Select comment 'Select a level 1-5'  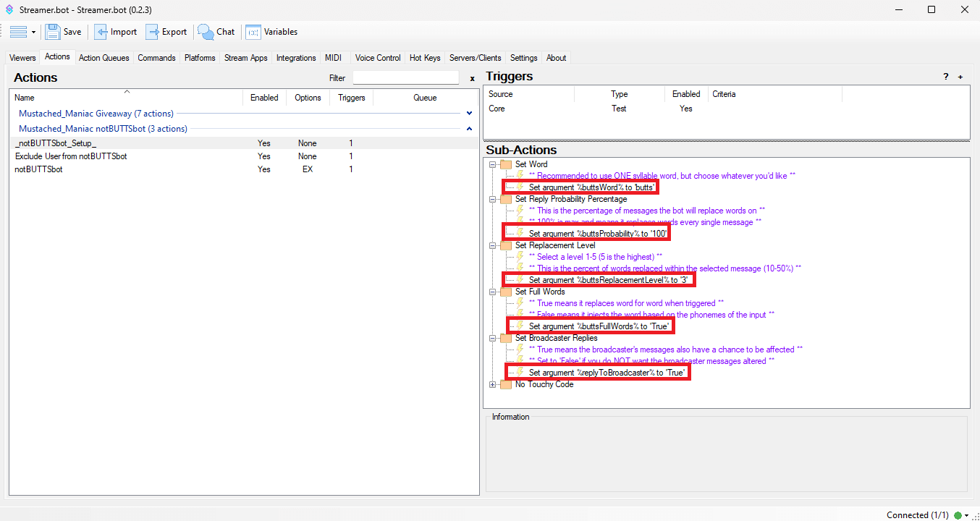pos(596,257)
